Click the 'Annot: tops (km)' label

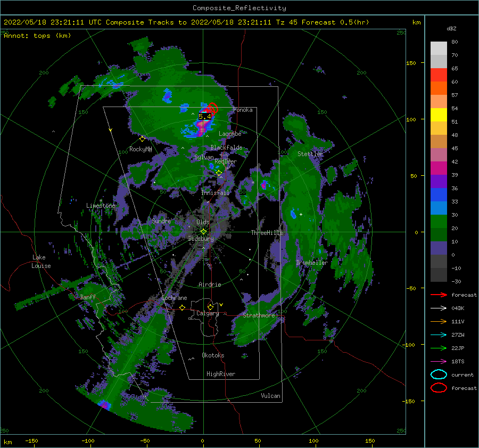click(37, 36)
